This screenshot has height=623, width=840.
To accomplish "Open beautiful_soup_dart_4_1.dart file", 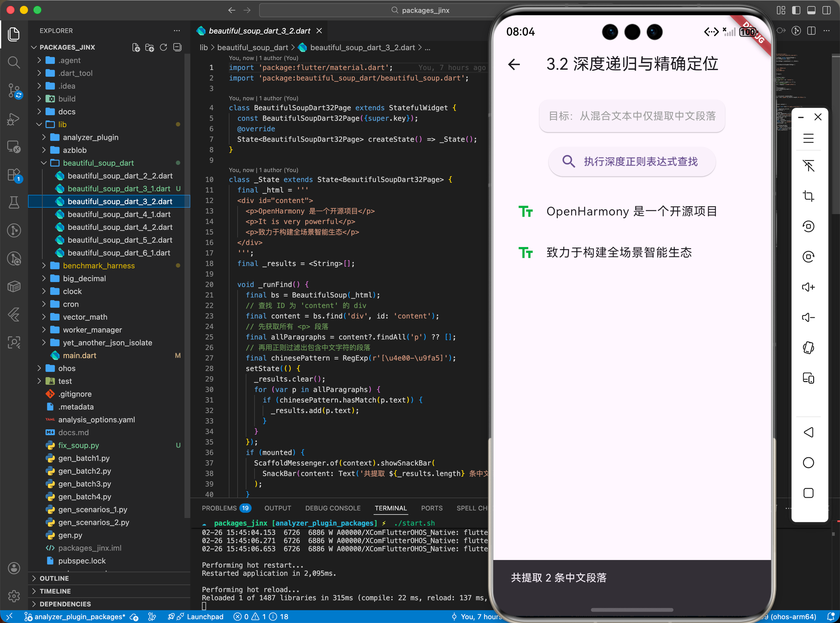I will click(119, 214).
